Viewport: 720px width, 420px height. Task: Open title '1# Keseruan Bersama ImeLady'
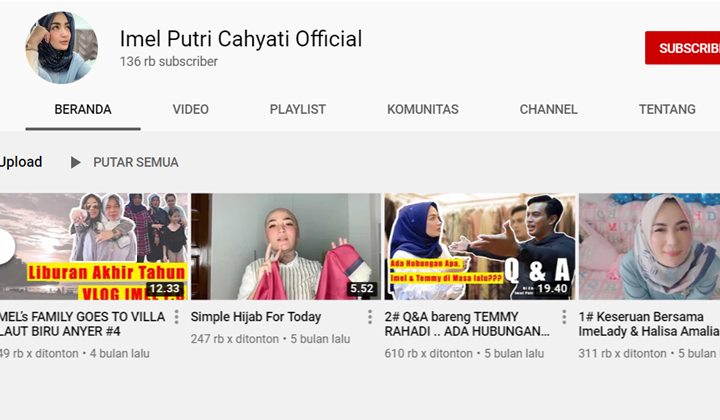pos(649,324)
